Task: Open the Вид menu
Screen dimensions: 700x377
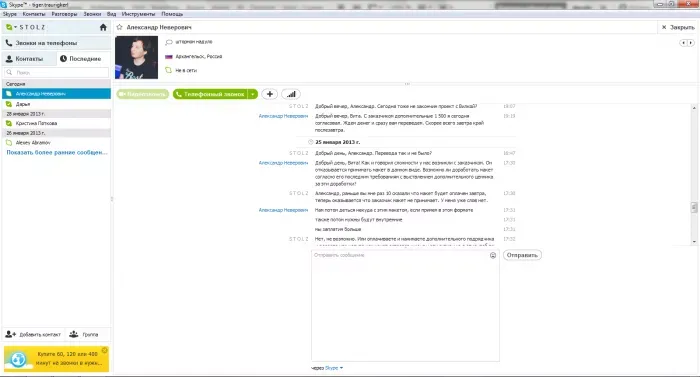Action: coord(111,14)
